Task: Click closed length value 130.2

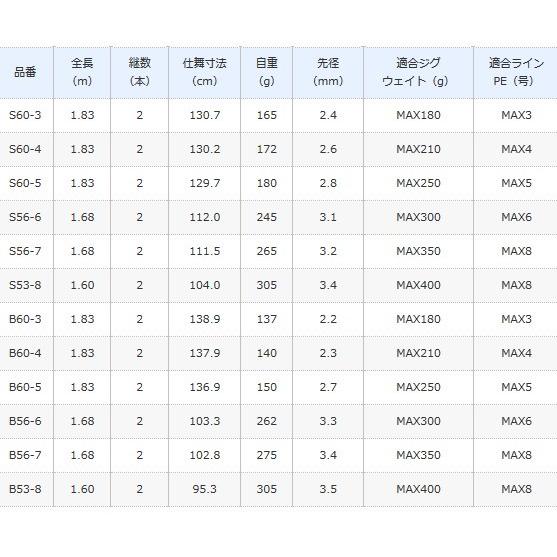Action: coord(205,149)
